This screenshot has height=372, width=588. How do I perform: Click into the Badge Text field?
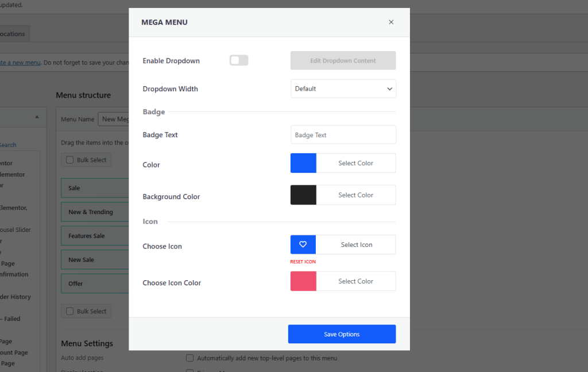pos(343,135)
